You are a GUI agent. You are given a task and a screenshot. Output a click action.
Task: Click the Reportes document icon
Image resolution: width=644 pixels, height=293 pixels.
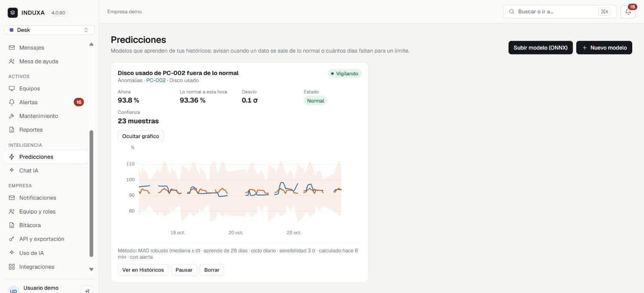pyautogui.click(x=12, y=130)
